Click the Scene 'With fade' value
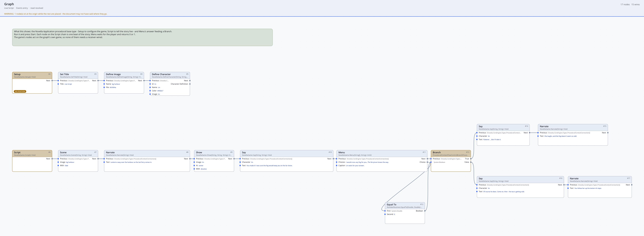The height and width of the screenshot is (236, 644). 66,165
